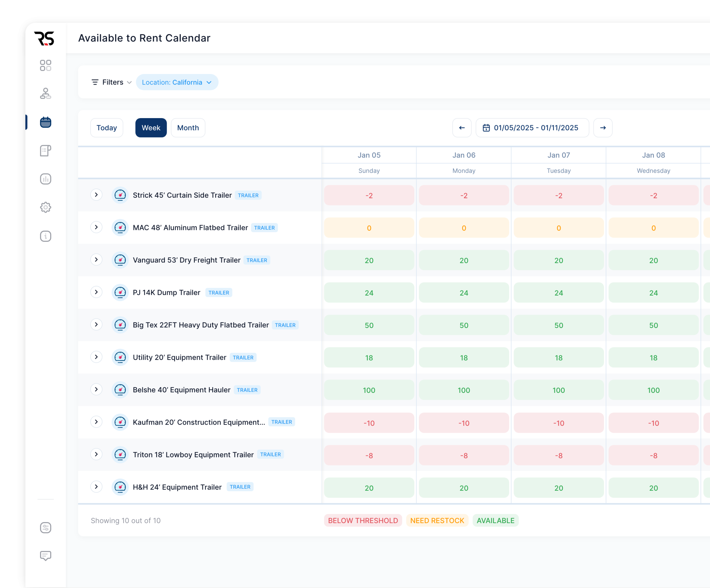Click the -10 cell for Kaufman on Jan 05
This screenshot has width=710, height=588.
[369, 423]
